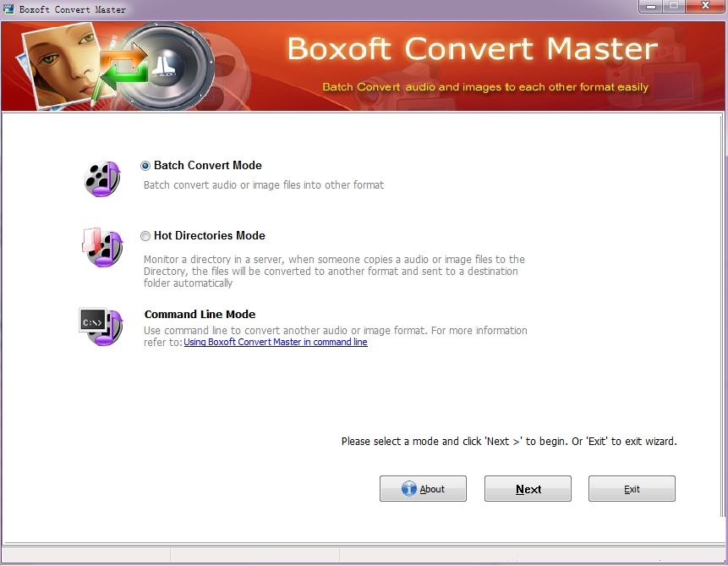Click the Boxoft title bar app icon
This screenshot has height=566, width=728.
pos(8,8)
